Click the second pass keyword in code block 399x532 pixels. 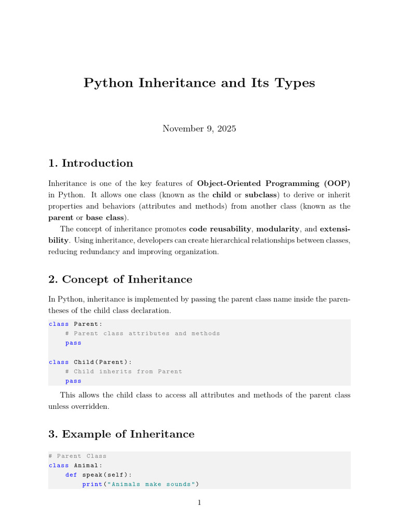(73, 381)
